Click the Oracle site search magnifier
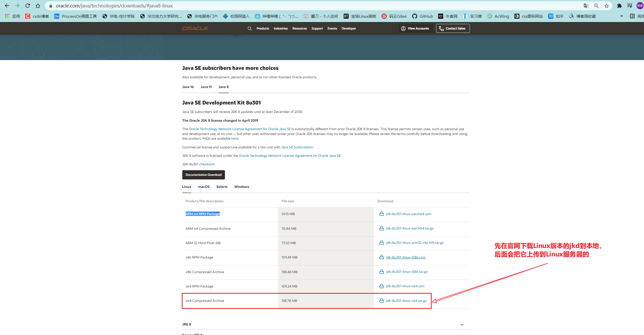 tap(250, 28)
